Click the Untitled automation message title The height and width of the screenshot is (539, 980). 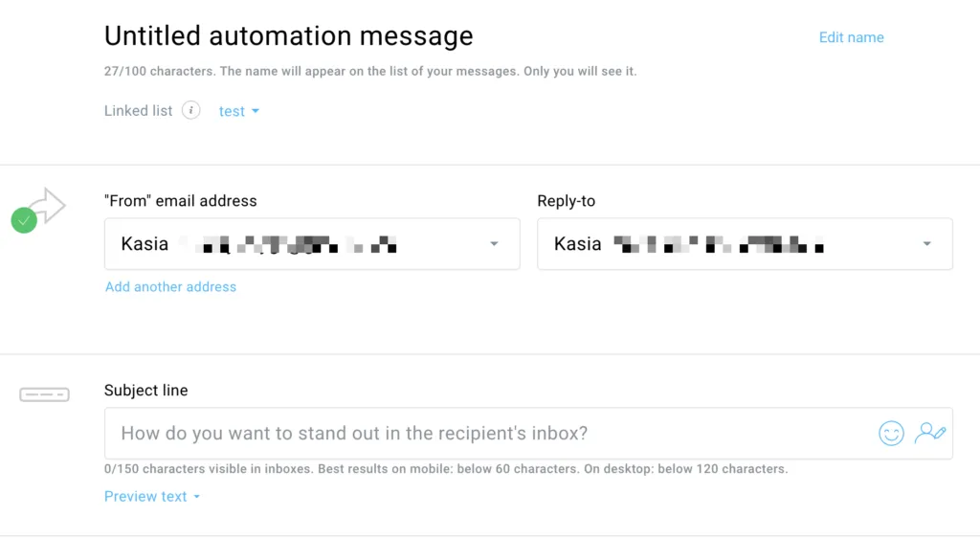(289, 35)
